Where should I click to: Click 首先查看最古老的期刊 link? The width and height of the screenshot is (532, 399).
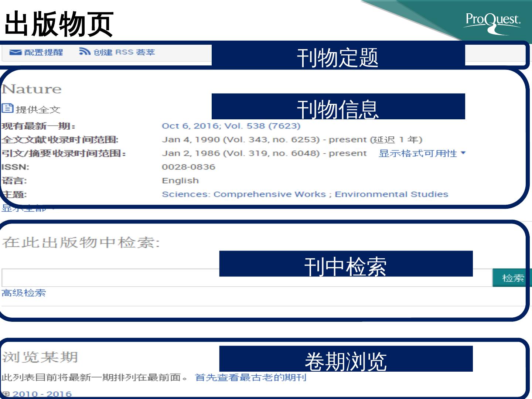click(x=250, y=378)
